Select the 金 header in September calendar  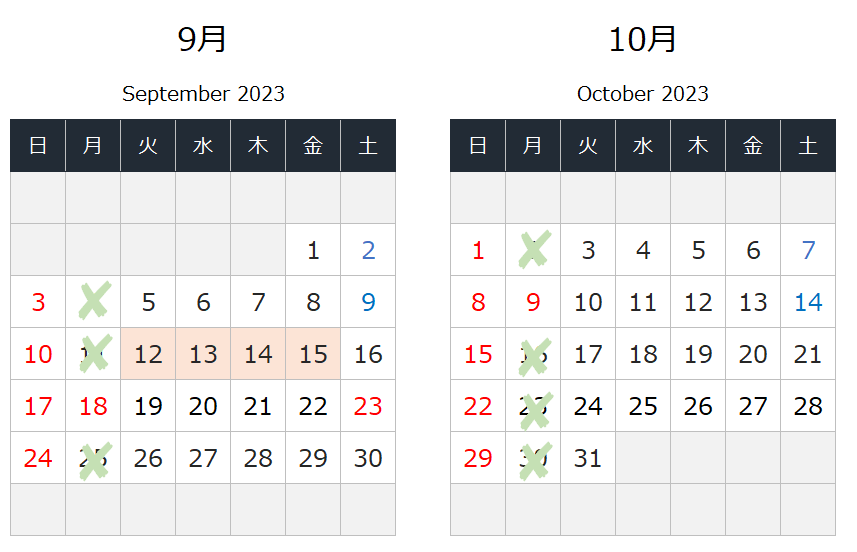click(313, 145)
